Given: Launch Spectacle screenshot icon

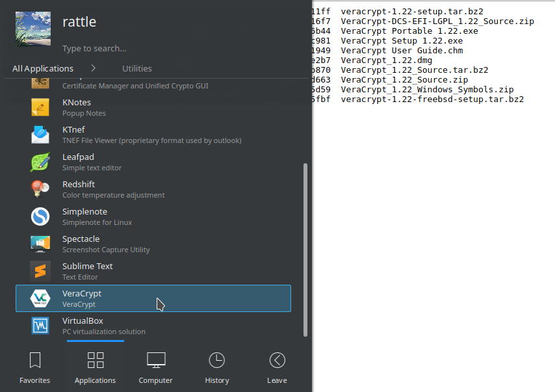Looking at the screenshot, I should pyautogui.click(x=40, y=244).
